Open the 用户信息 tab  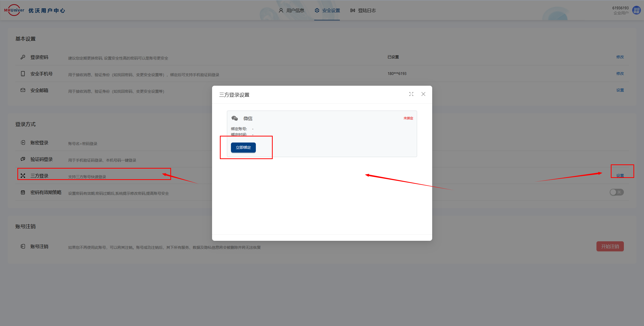click(x=292, y=10)
